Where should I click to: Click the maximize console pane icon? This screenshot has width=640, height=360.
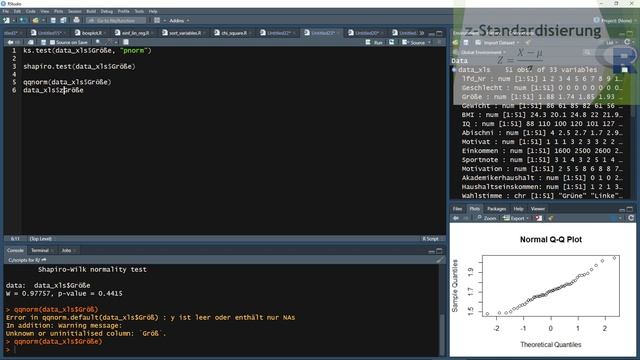coord(439,251)
